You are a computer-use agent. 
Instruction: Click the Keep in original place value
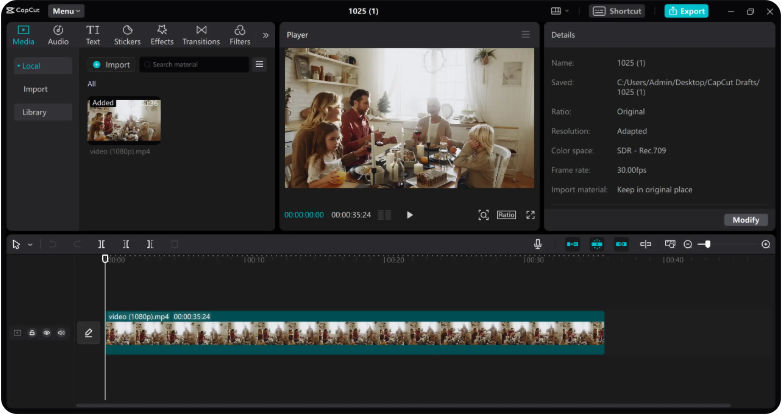[x=654, y=190]
